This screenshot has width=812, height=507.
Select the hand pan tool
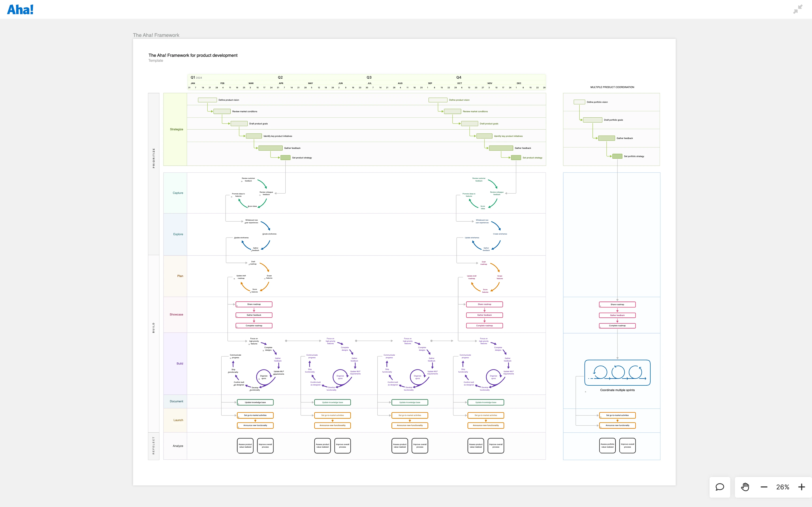[745, 487]
